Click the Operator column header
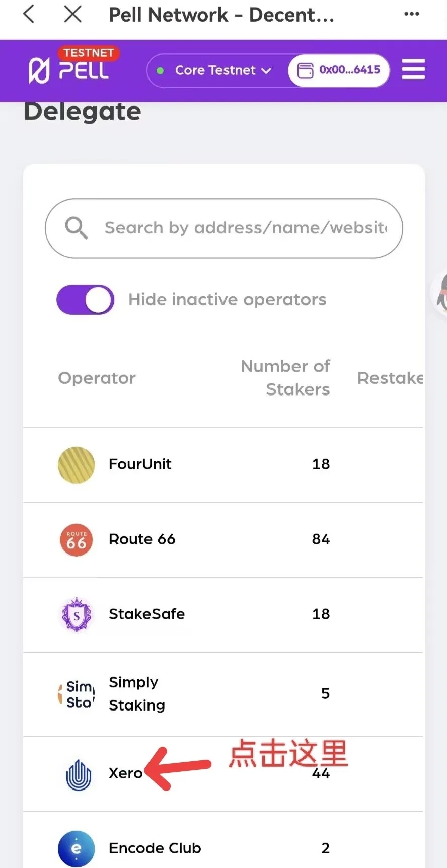 pyautogui.click(x=97, y=378)
